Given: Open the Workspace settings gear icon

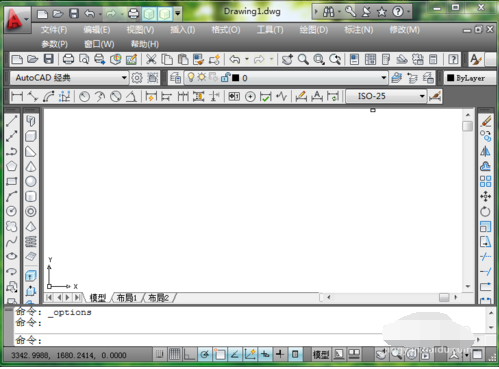Looking at the screenshot, I should coord(137,78).
